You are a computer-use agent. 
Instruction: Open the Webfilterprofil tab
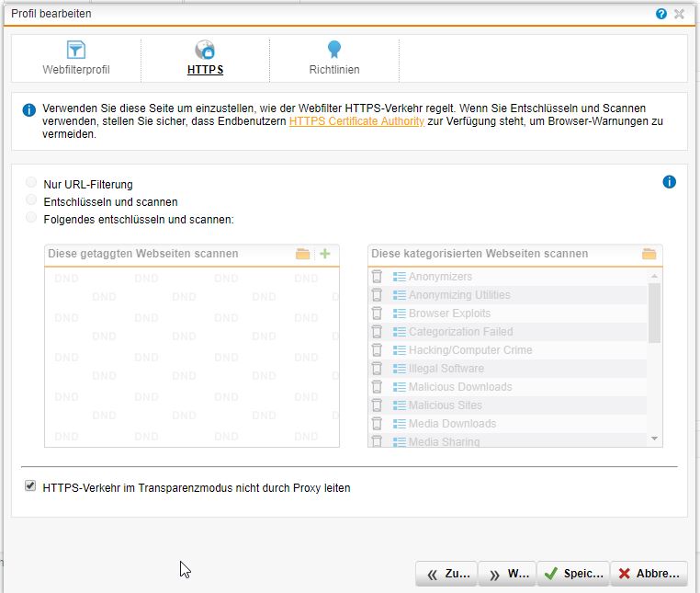pyautogui.click(x=76, y=59)
